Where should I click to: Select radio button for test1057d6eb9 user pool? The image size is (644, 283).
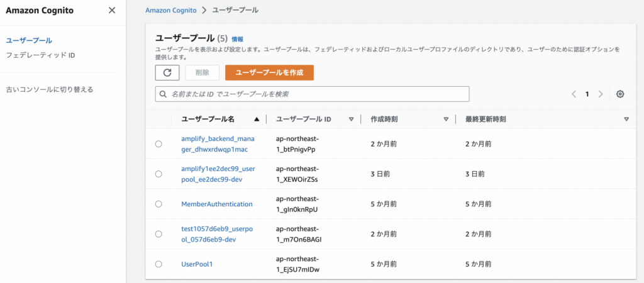pyautogui.click(x=158, y=234)
